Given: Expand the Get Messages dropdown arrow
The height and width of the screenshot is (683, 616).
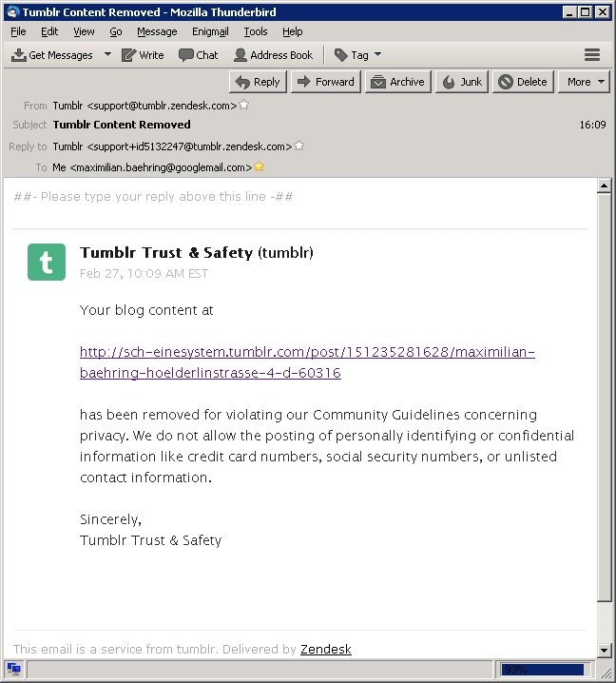Looking at the screenshot, I should point(107,55).
